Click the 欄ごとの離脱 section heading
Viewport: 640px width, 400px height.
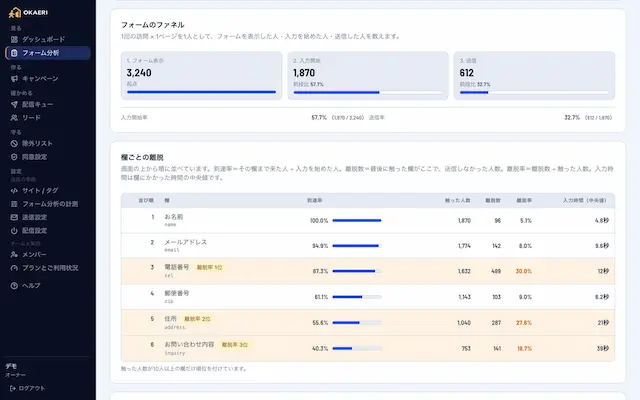[x=142, y=157]
